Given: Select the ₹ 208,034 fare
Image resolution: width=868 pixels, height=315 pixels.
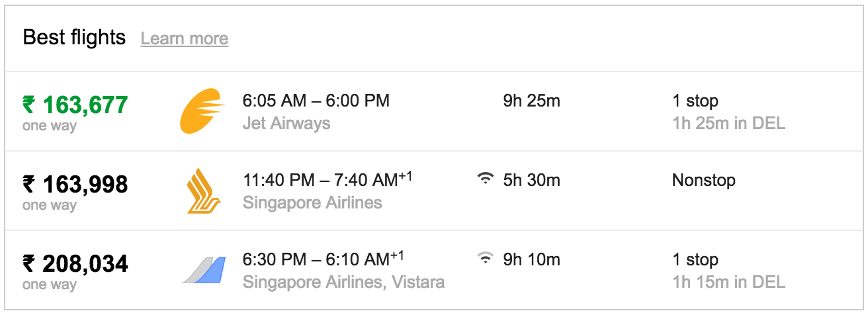Looking at the screenshot, I should 75,263.
